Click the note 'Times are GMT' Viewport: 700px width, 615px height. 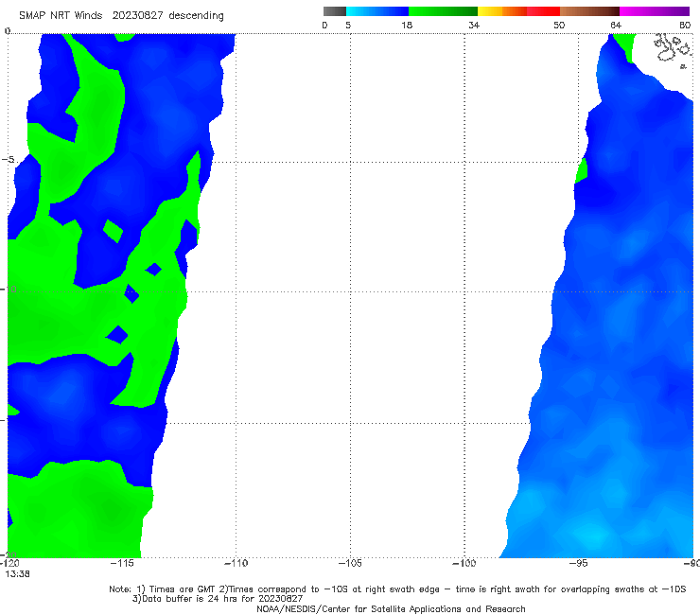point(183,589)
